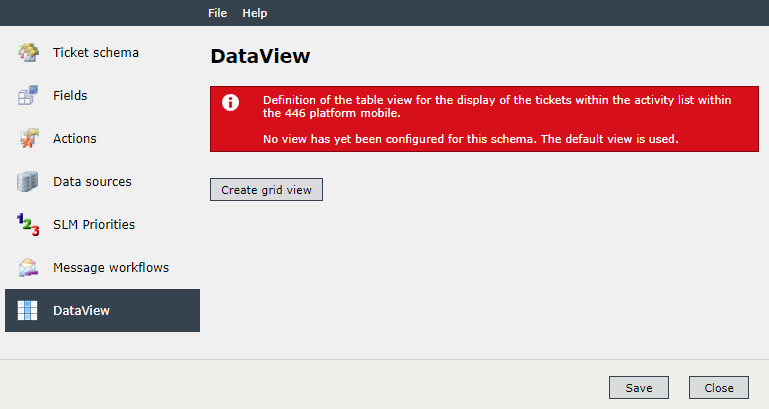Screen dimensions: 769x409
Task: Go to Ticket schema section
Action: pyautogui.click(x=96, y=52)
